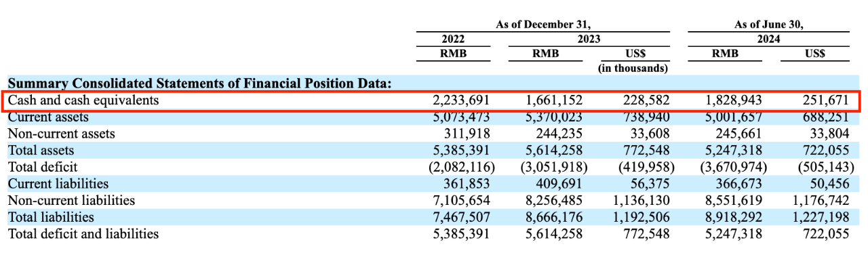Click the Summary Consolidated Statements heading
868x253 pixels.
[x=200, y=83]
